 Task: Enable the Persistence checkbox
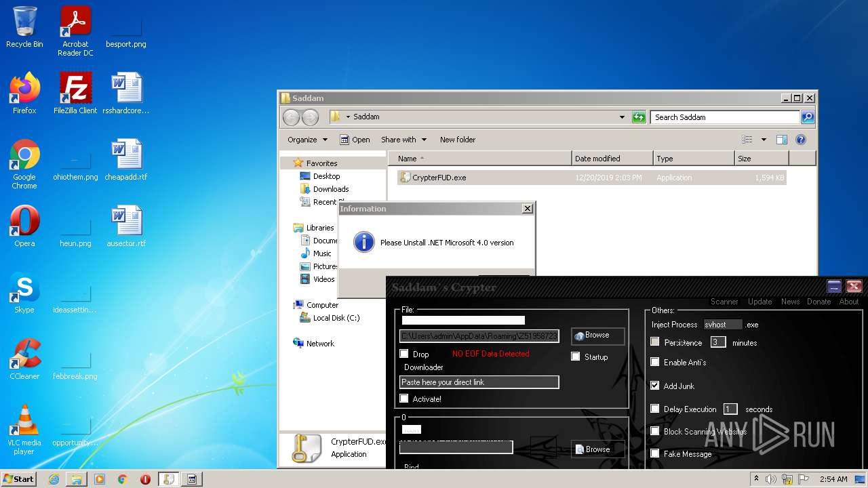654,342
